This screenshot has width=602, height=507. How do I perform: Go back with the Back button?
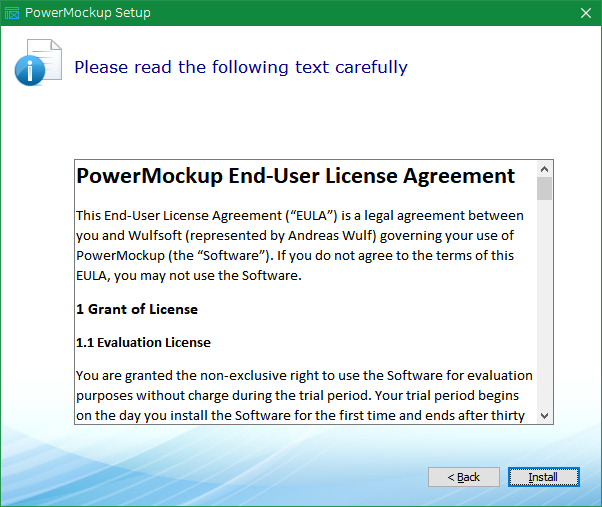coord(464,477)
